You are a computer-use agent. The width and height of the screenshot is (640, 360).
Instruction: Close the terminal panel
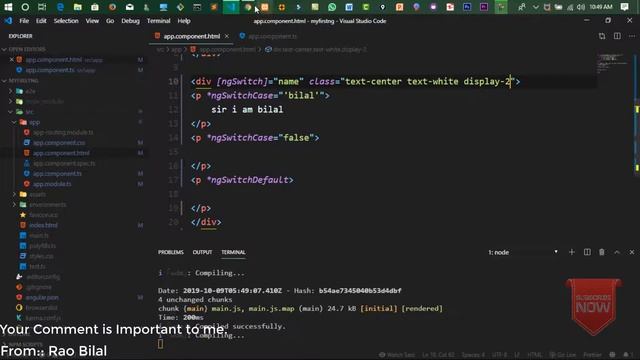tap(632, 252)
